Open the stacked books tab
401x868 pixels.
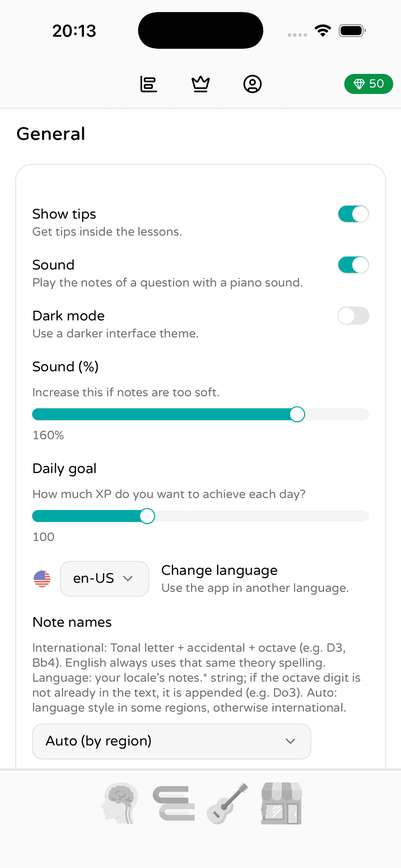[x=174, y=803]
